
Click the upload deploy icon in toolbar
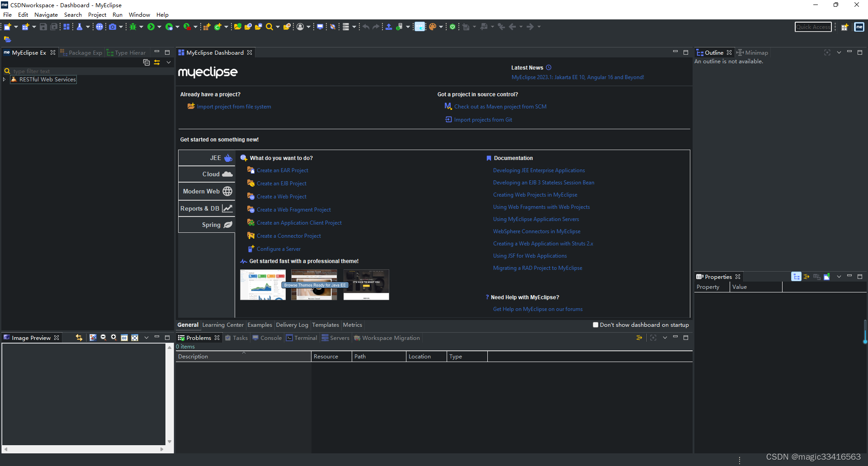tap(388, 27)
